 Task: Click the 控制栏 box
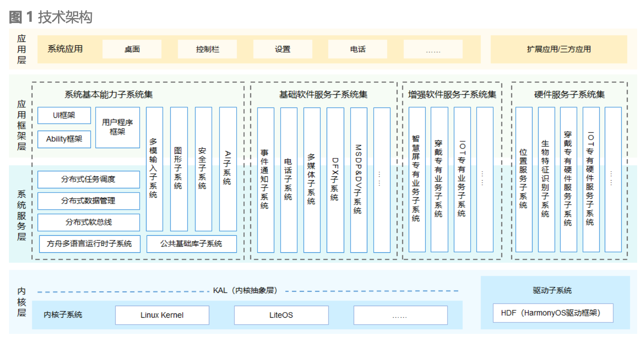(207, 49)
